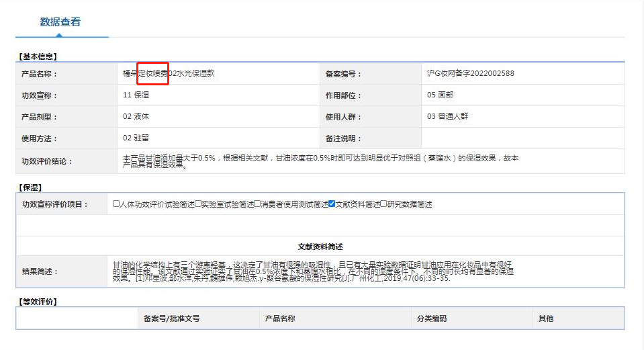Click the 功效宣称： label

coord(40,95)
